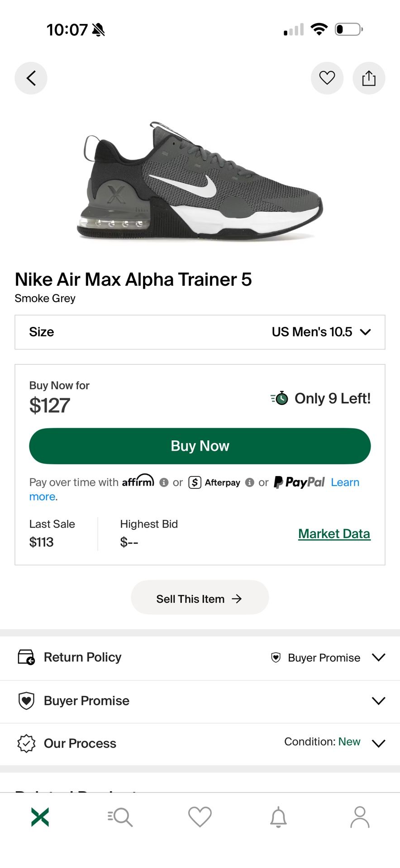This screenshot has height=868, width=400.
Task: Open the notifications bell tab
Action: pyautogui.click(x=278, y=817)
